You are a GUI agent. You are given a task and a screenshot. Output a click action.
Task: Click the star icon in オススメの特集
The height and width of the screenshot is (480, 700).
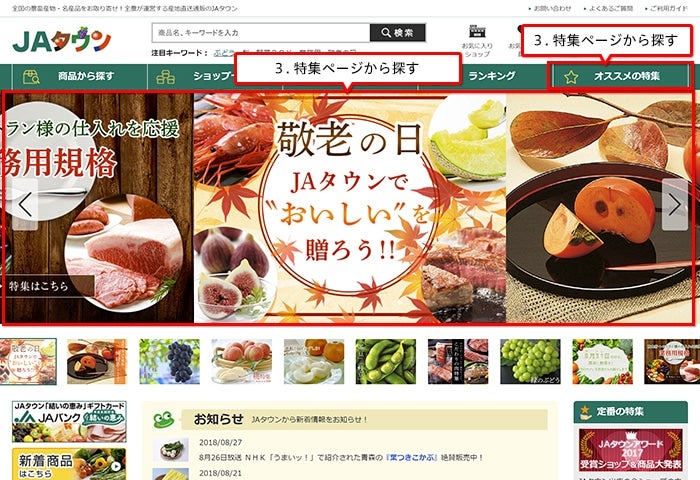(x=571, y=77)
